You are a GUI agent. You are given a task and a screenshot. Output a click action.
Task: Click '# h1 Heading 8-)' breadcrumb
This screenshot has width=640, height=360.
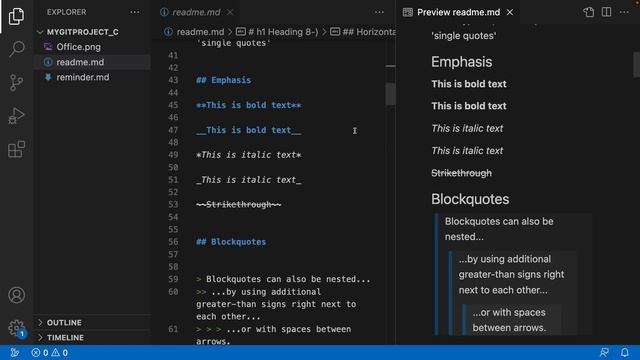click(x=282, y=32)
